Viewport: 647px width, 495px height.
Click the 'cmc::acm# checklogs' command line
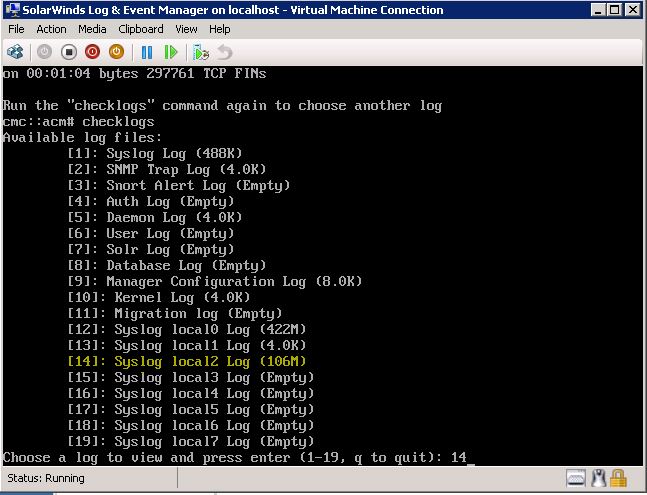click(x=79, y=122)
